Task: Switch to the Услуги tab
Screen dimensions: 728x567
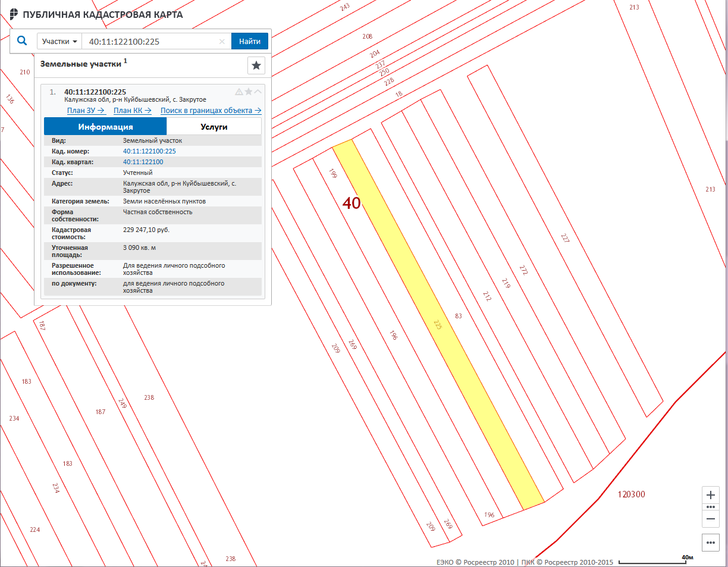Action: (214, 127)
